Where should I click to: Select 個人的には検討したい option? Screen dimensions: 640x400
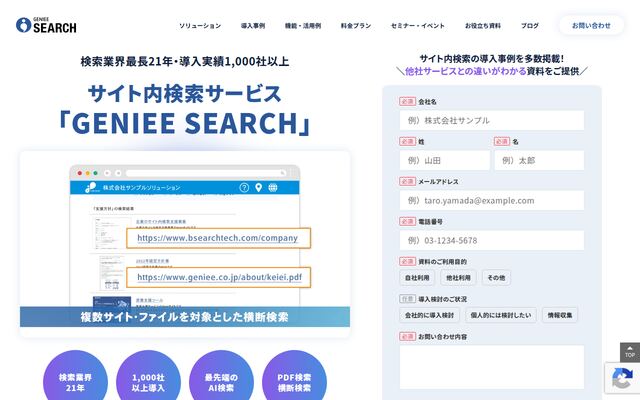501,315
